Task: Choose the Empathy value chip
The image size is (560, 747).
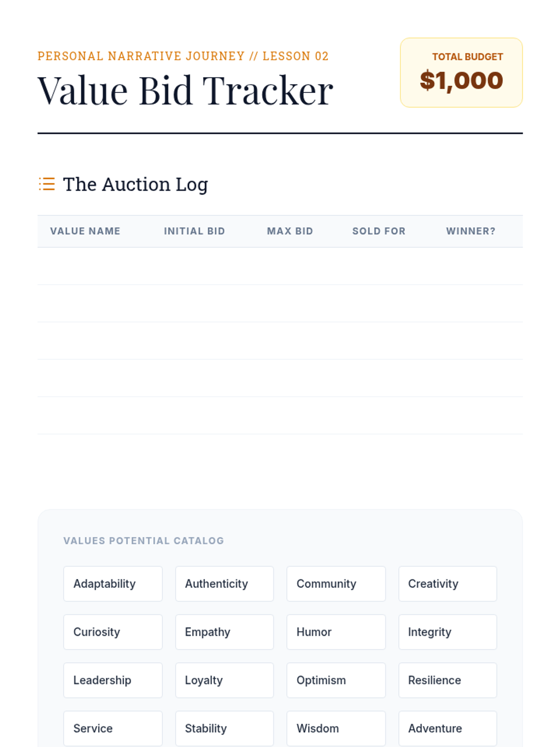Action: pos(224,632)
